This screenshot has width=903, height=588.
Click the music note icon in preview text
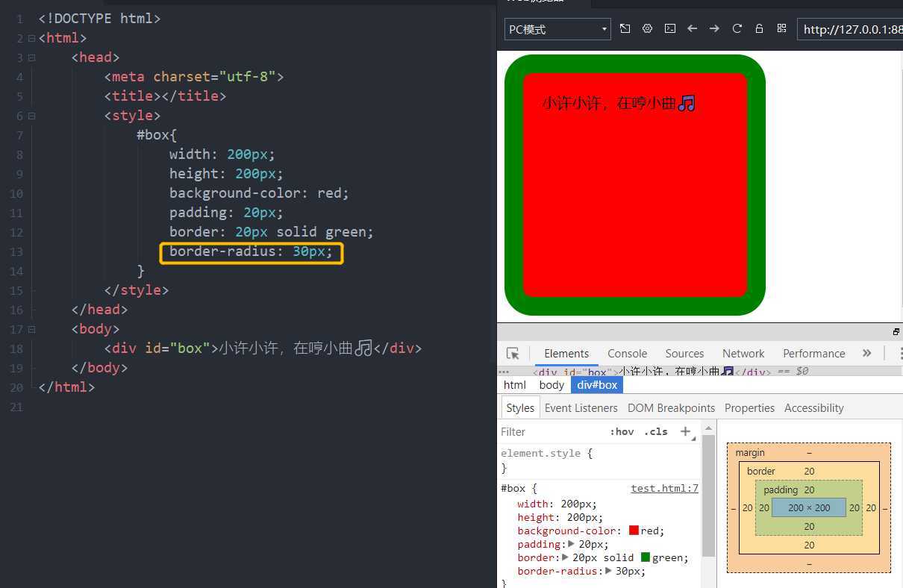point(687,103)
